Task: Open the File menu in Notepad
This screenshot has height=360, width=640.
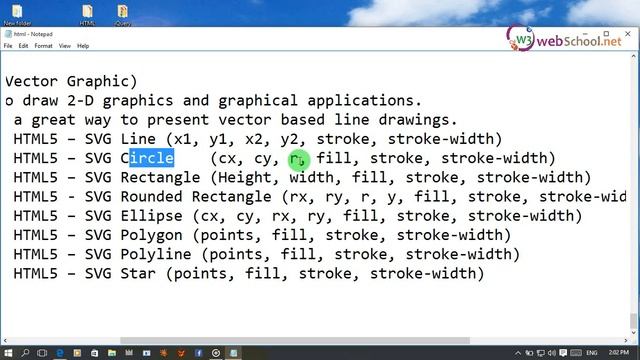Action: (x=8, y=46)
